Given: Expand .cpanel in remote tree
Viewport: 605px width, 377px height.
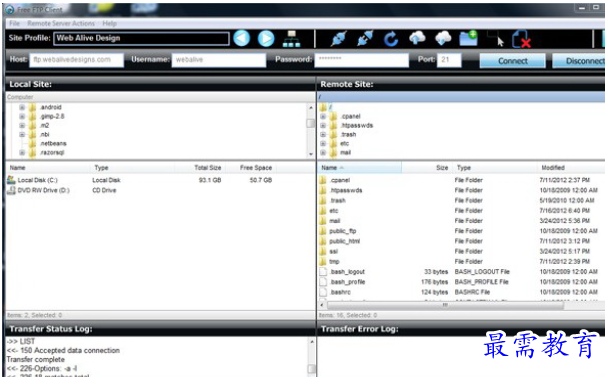Looking at the screenshot, I should [323, 116].
